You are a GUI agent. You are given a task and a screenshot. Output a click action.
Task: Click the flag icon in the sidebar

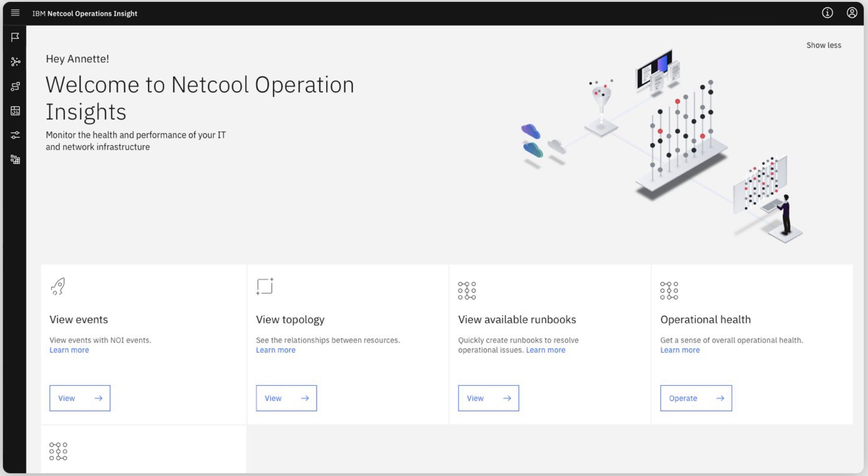tap(15, 37)
